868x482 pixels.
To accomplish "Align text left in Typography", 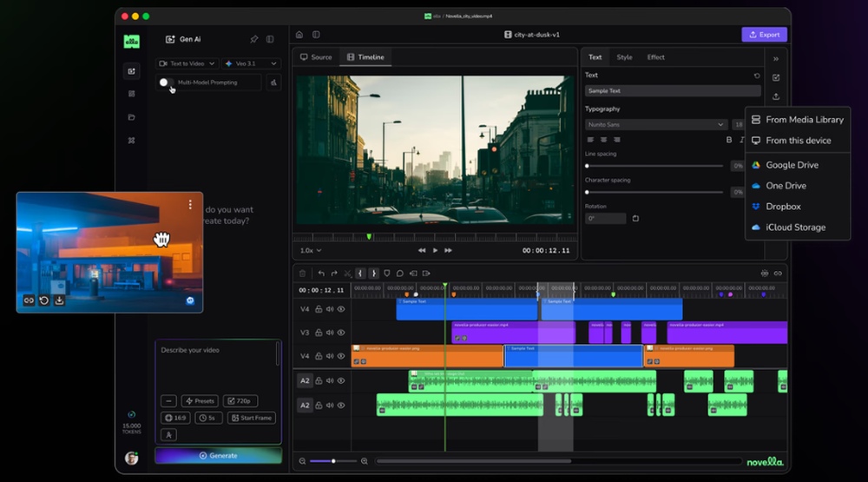I will pos(590,140).
